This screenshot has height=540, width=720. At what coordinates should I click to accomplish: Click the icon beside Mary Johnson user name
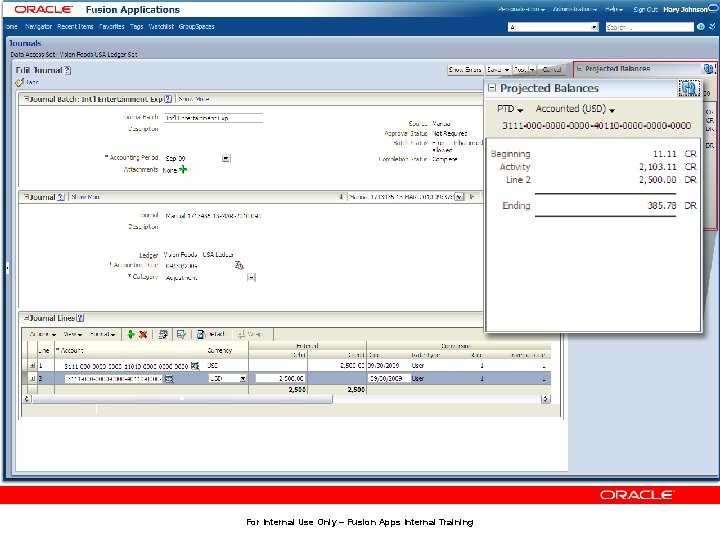[713, 9]
